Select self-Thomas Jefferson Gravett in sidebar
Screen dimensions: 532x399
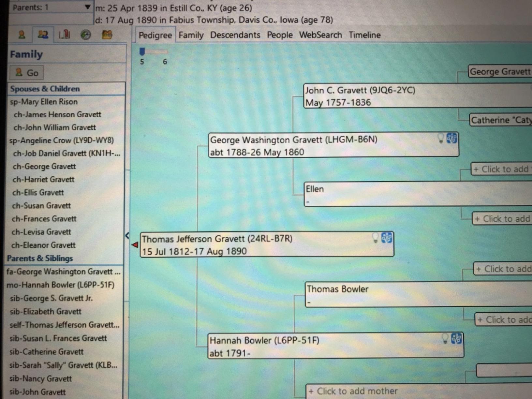coord(64,325)
